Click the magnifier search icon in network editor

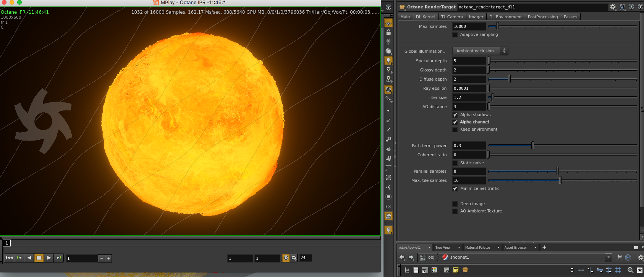(x=630, y=270)
